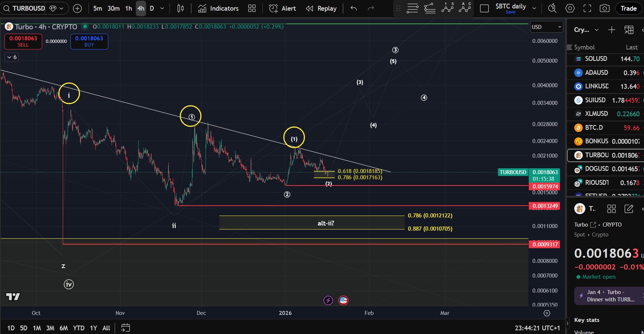Click the Trade button
The height and width of the screenshot is (334, 644).
click(629, 8)
